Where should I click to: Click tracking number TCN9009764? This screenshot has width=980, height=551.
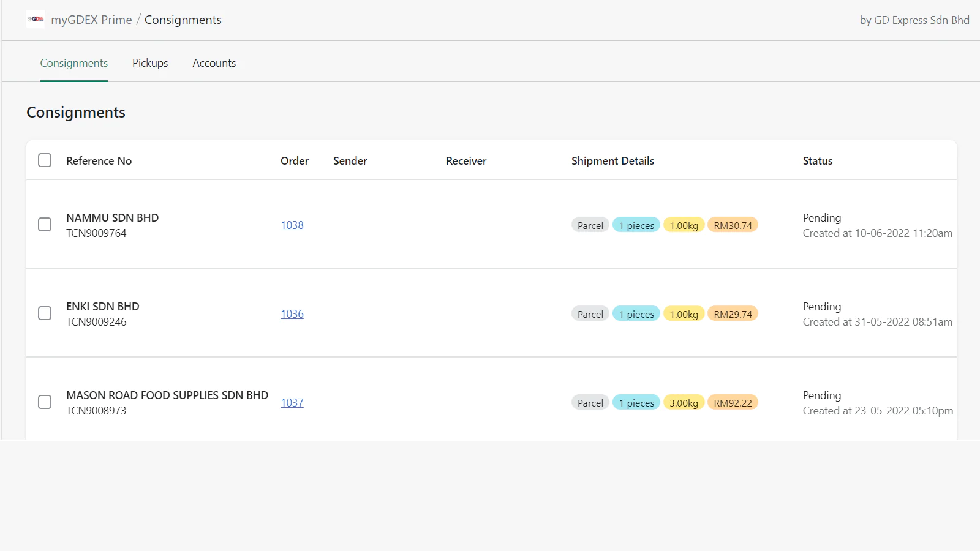pos(96,233)
